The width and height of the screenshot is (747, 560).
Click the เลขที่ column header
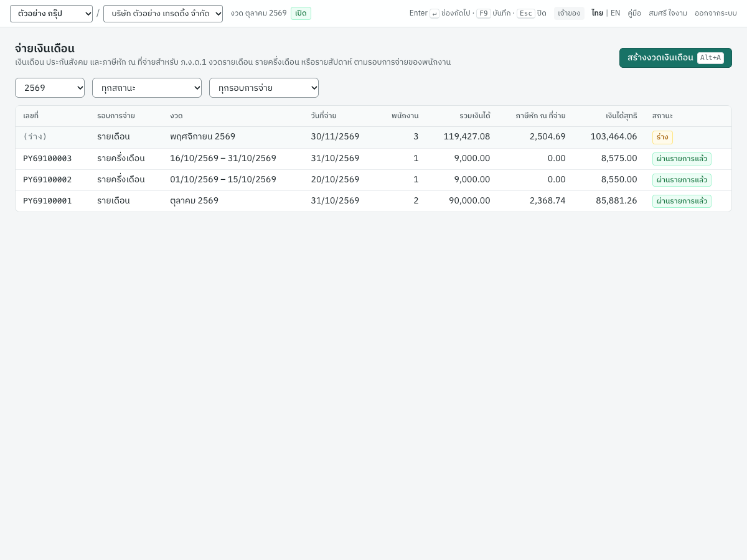tap(31, 116)
